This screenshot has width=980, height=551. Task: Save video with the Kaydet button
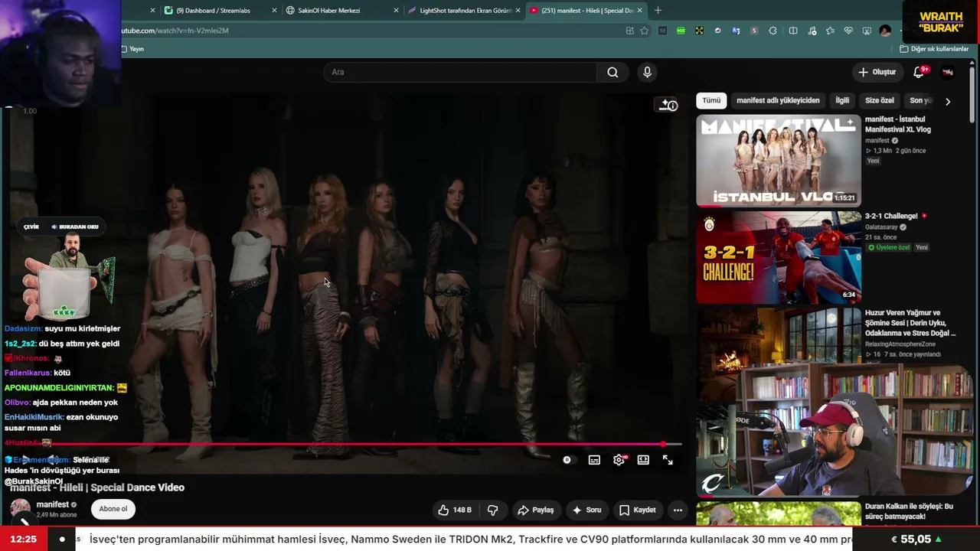pyautogui.click(x=637, y=510)
